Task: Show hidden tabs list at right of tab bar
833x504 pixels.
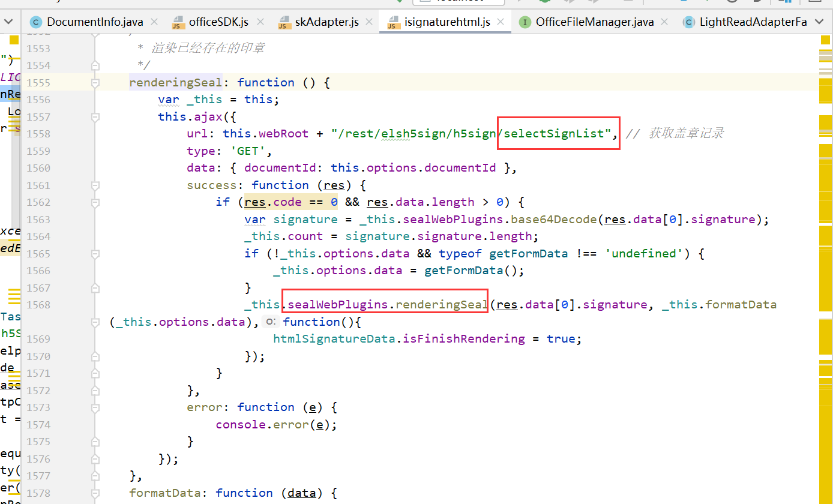Action: (x=820, y=22)
